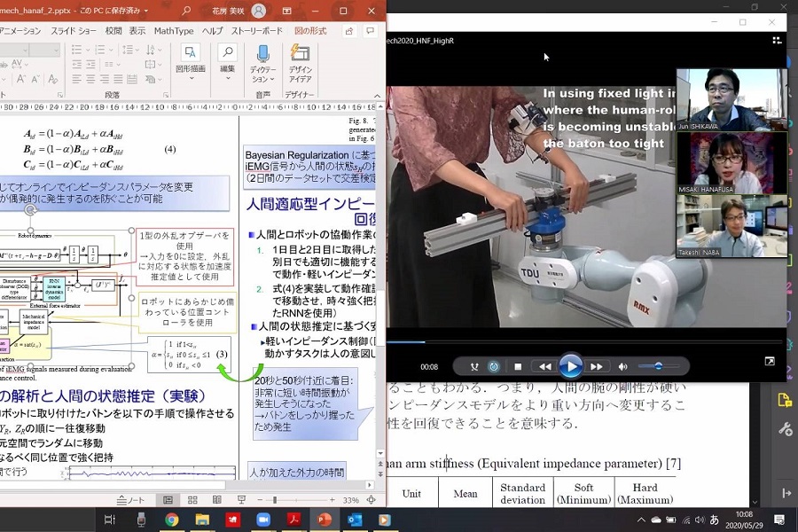Open the Animation ribbon tab
This screenshot has height=532, width=798.
(x=20, y=31)
